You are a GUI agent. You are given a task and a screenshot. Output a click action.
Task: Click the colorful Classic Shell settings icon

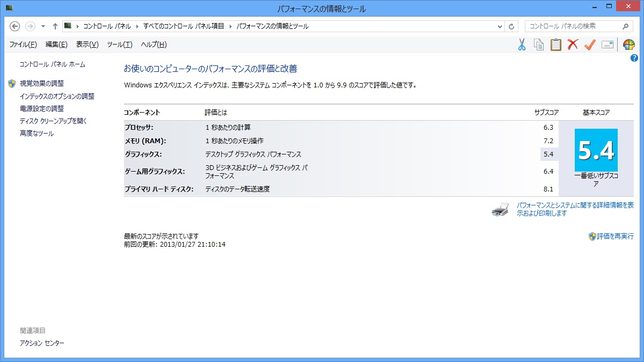tap(628, 45)
